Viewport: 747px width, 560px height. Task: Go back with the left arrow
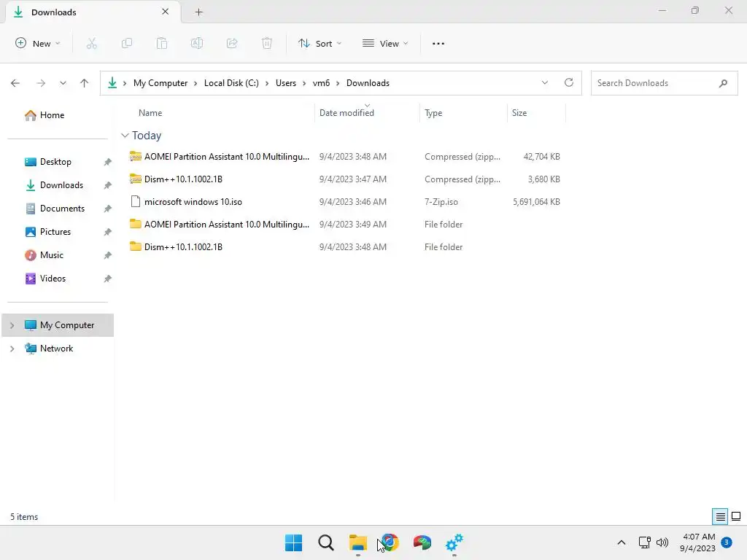tap(15, 83)
